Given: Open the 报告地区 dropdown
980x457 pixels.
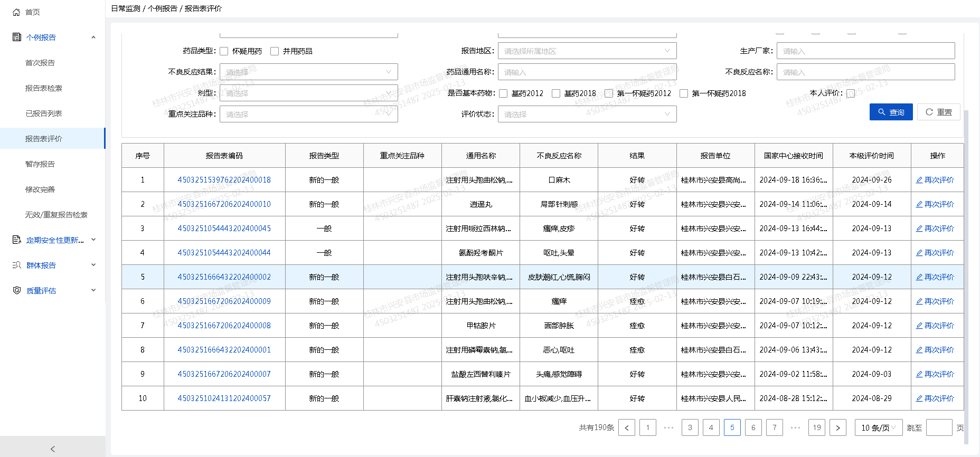Looking at the screenshot, I should (587, 51).
